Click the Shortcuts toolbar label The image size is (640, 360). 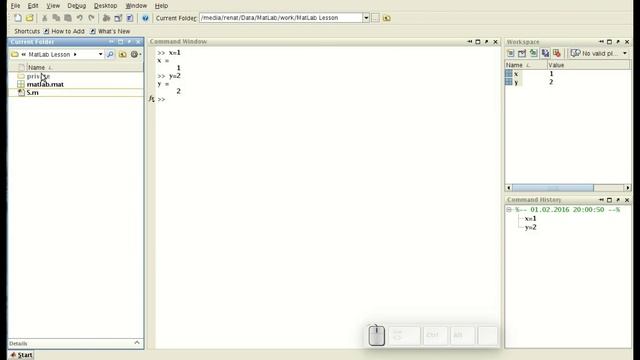pos(27,31)
